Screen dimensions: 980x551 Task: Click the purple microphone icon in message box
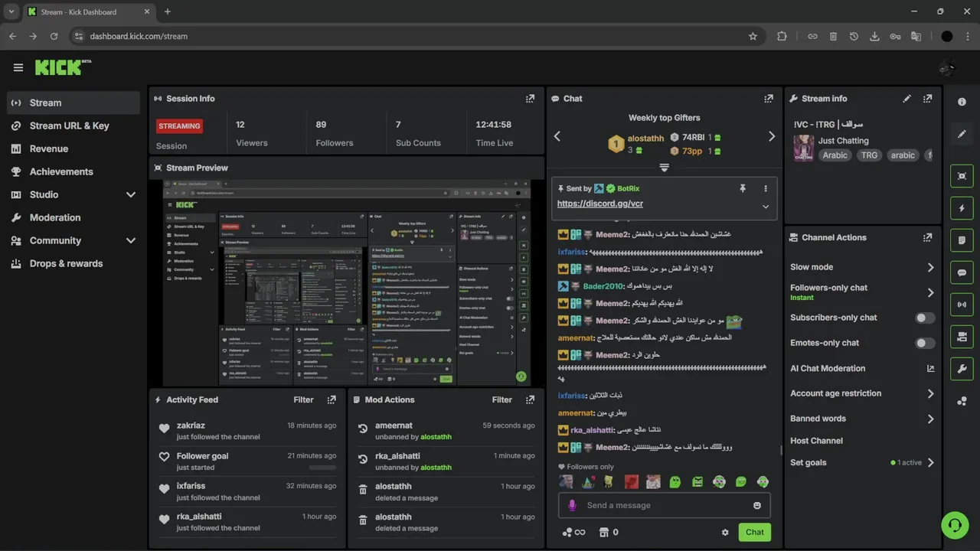[x=571, y=505]
